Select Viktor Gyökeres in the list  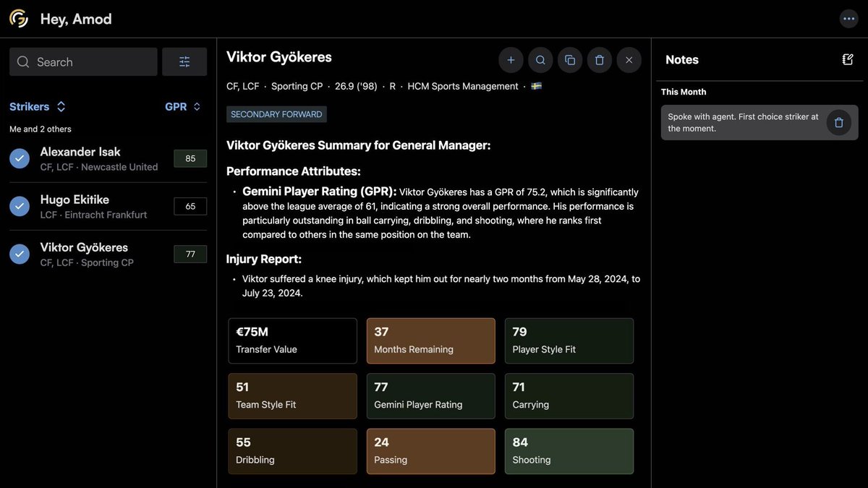pos(109,254)
